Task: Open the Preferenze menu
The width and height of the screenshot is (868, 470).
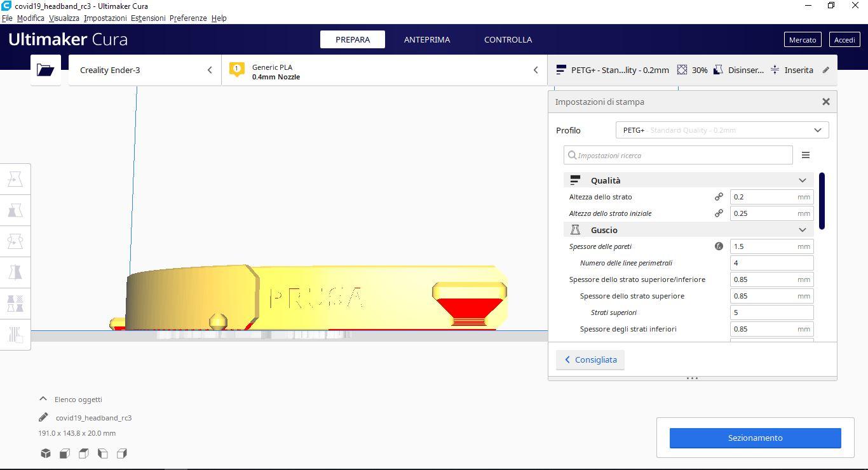Action: (x=188, y=18)
